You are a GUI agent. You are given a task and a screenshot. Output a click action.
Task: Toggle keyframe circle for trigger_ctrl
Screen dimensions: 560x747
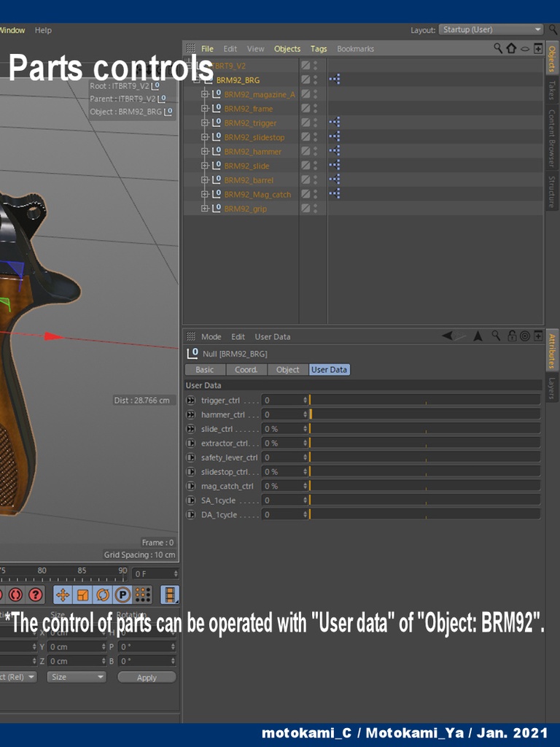(x=190, y=400)
